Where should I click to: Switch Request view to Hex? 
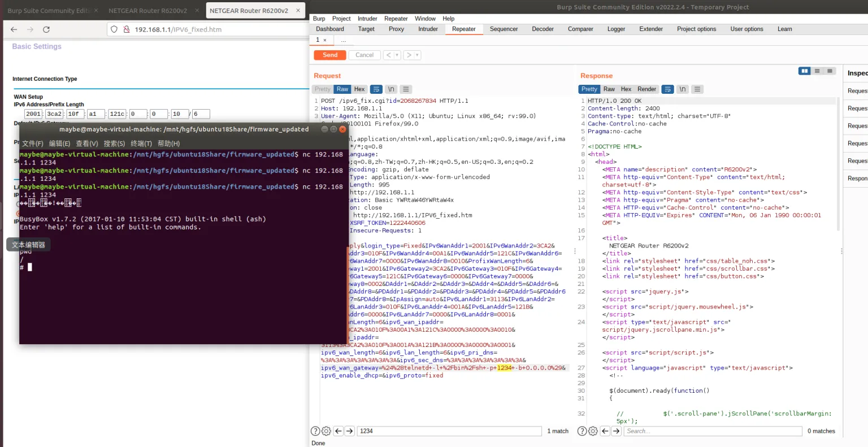pyautogui.click(x=359, y=89)
